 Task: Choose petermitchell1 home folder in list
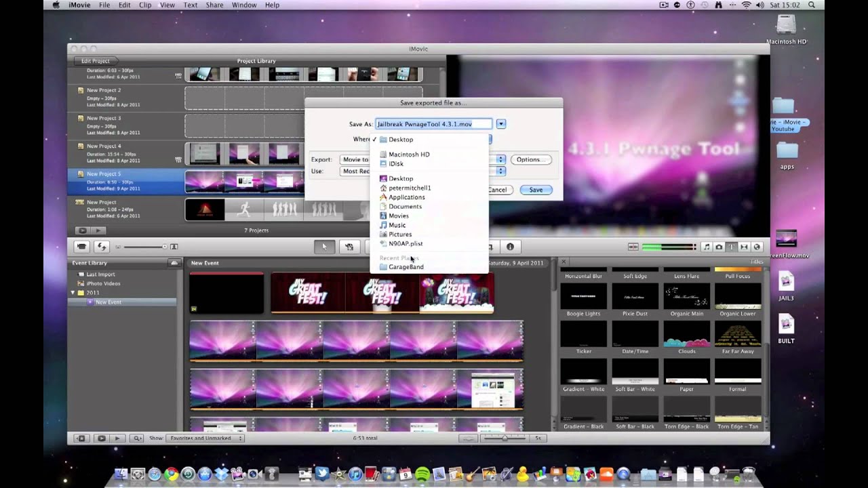point(429,188)
